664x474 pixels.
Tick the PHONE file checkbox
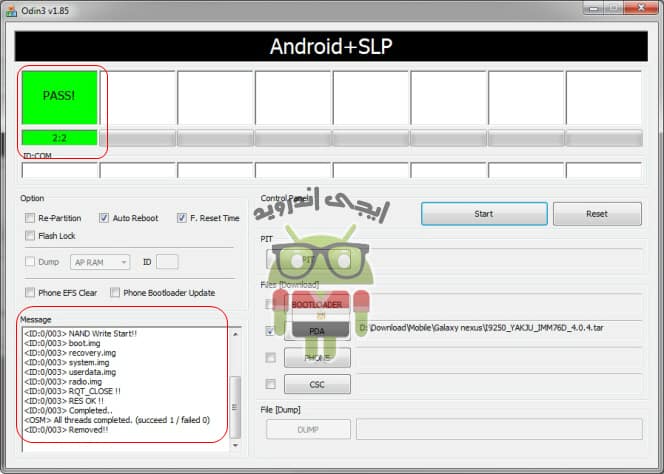click(270, 358)
